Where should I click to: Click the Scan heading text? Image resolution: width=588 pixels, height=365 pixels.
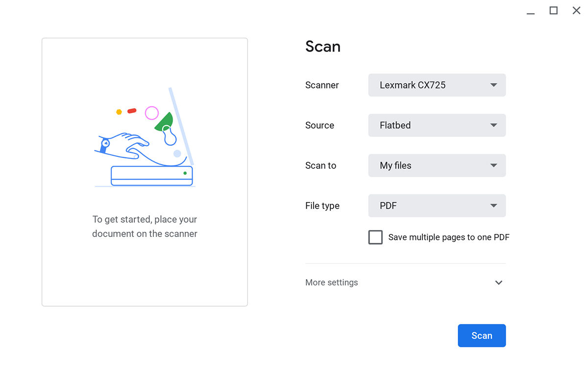click(323, 47)
